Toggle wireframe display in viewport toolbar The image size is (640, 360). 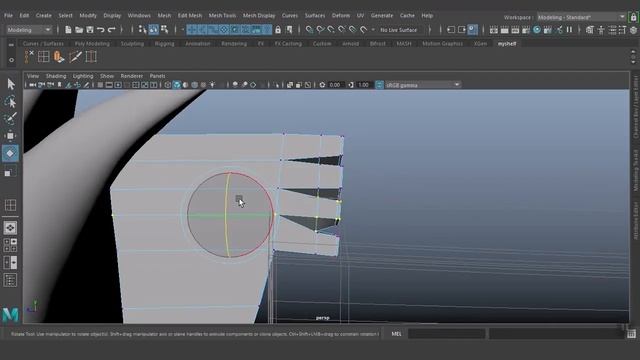[168, 85]
